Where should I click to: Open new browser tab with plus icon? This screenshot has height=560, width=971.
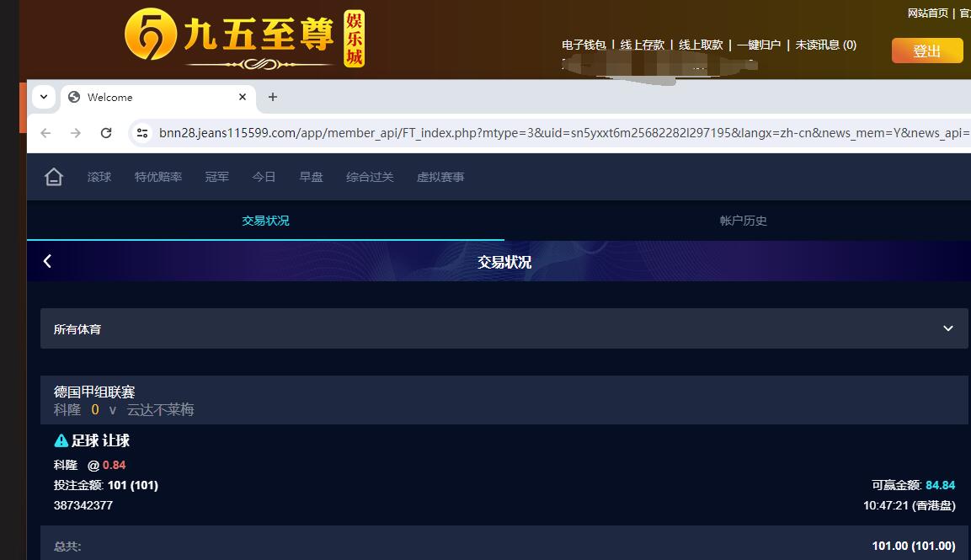(x=273, y=97)
